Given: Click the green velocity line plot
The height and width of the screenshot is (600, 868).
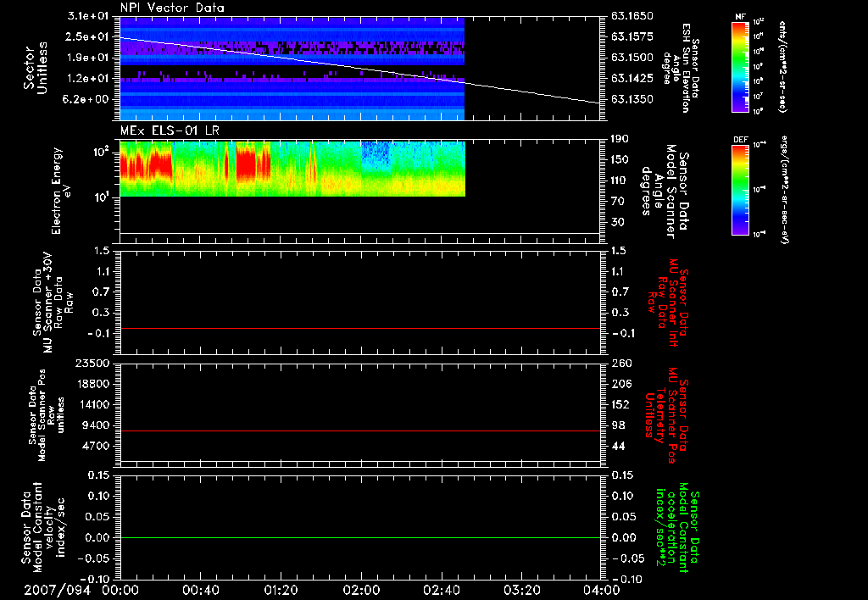Looking at the screenshot, I should pyautogui.click(x=359, y=537).
